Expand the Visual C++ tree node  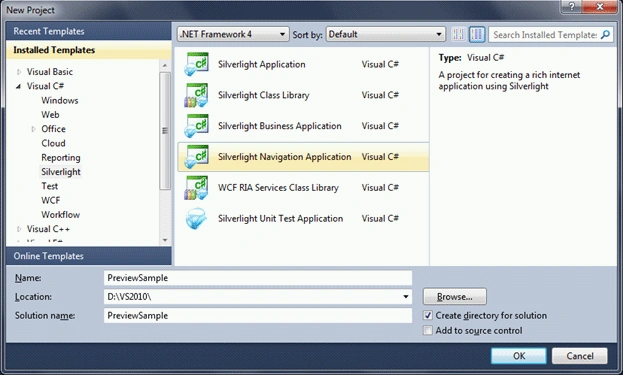(x=19, y=229)
